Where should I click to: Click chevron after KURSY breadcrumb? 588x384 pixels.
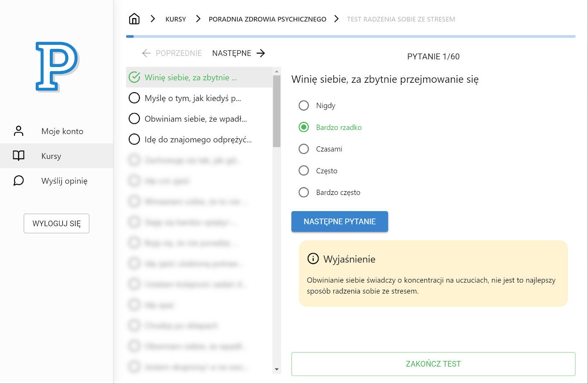tap(198, 19)
